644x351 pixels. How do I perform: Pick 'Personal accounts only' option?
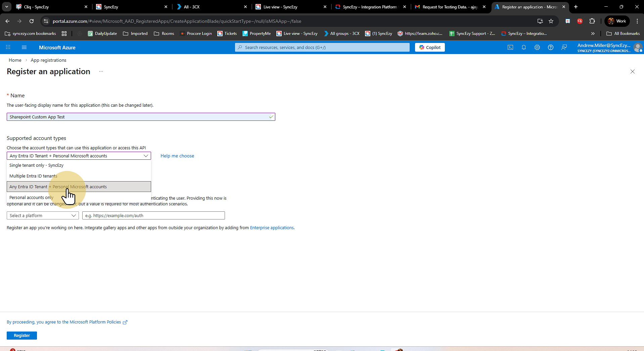click(x=31, y=198)
